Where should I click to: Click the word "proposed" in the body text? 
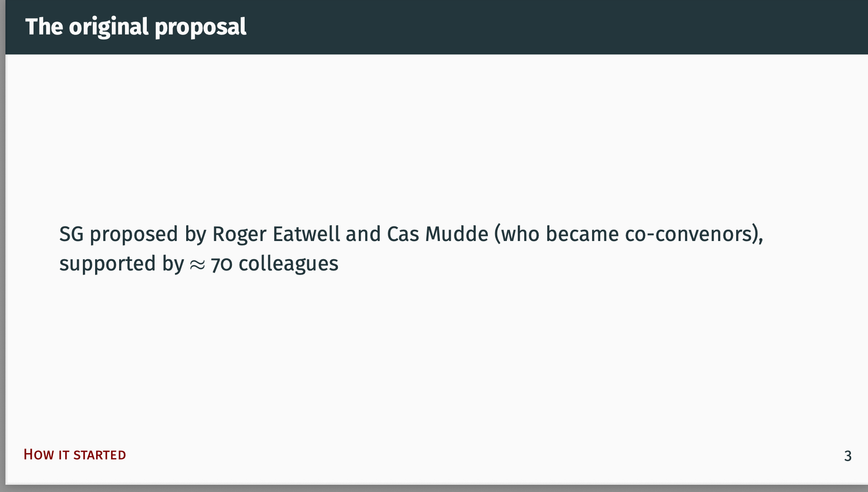134,235
